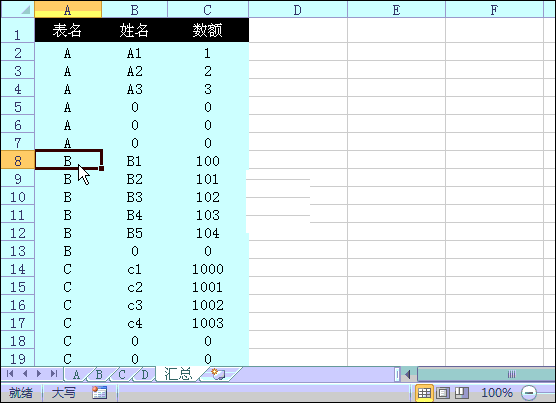Select column D header
This screenshot has width=556, height=403.
[298, 10]
